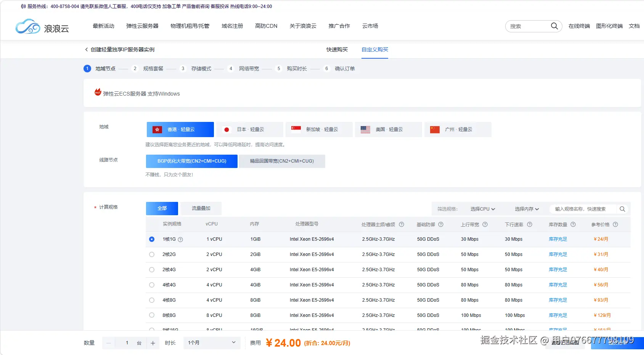Choose the 新加坡 · 轻量云 region

coord(319,130)
